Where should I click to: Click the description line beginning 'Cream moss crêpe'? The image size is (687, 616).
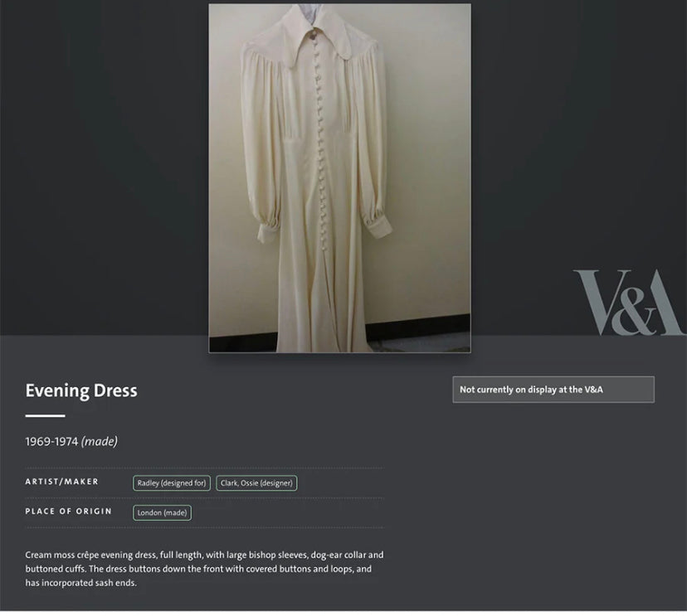point(204,555)
